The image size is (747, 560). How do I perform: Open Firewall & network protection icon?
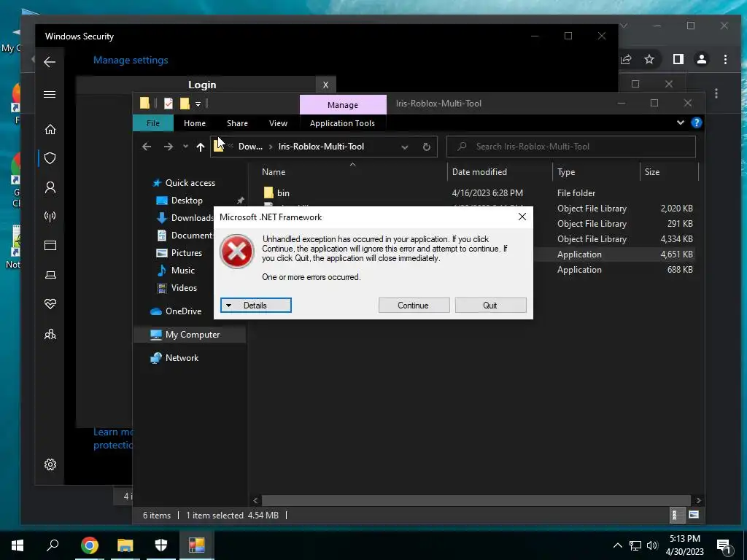(x=50, y=217)
